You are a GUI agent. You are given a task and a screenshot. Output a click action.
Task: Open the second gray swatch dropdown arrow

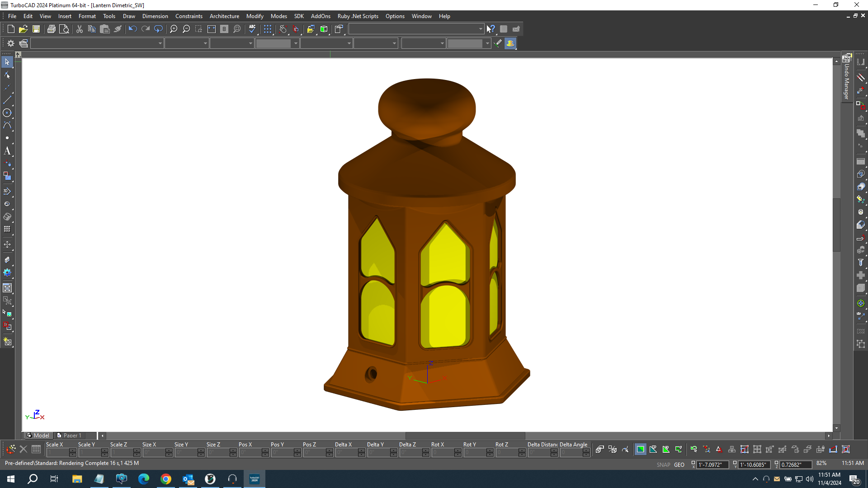pyautogui.click(x=487, y=43)
